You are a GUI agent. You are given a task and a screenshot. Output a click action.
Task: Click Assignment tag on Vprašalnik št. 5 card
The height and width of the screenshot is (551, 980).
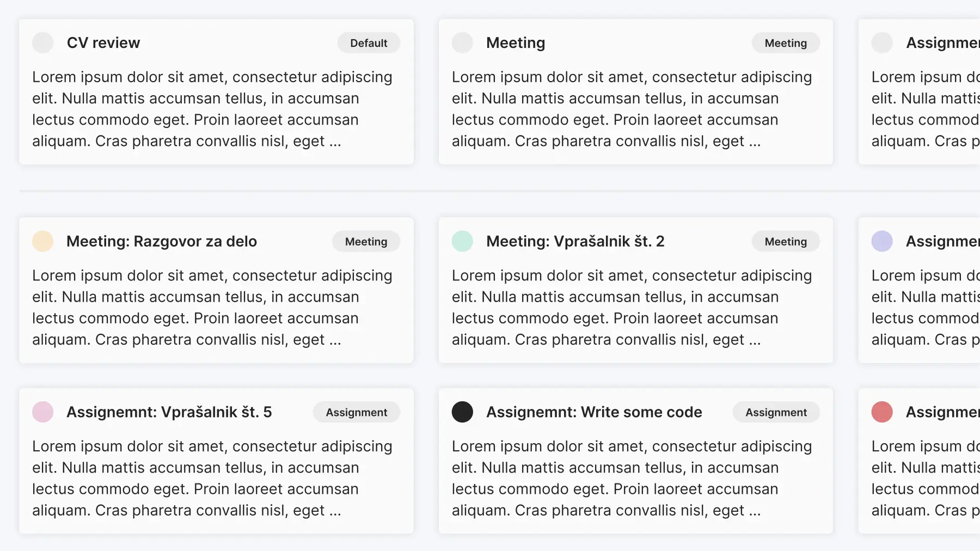[357, 413]
